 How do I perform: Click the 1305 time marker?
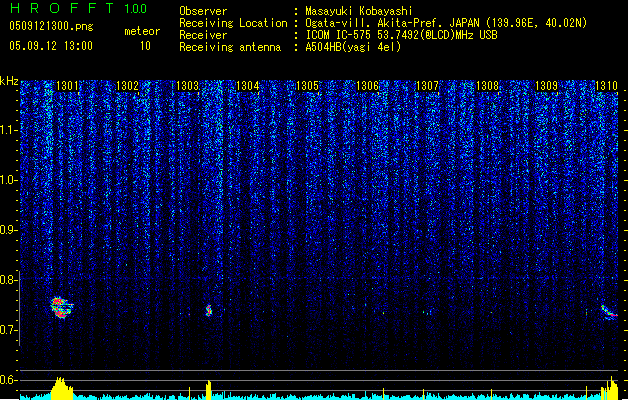pyautogui.click(x=307, y=86)
